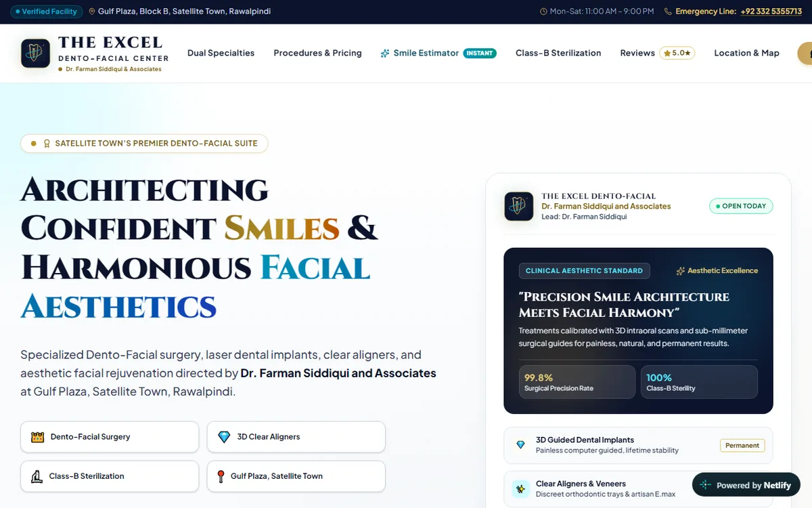Click the 99.8% Surgical Precision Rate stat

577,382
